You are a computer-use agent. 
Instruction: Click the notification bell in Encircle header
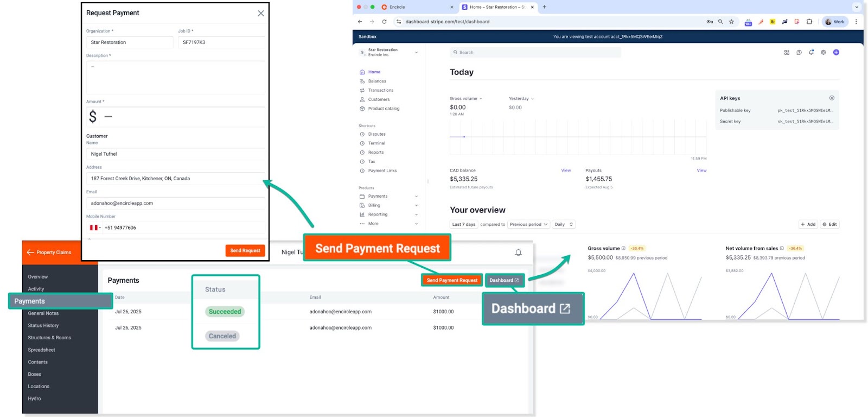(x=518, y=252)
